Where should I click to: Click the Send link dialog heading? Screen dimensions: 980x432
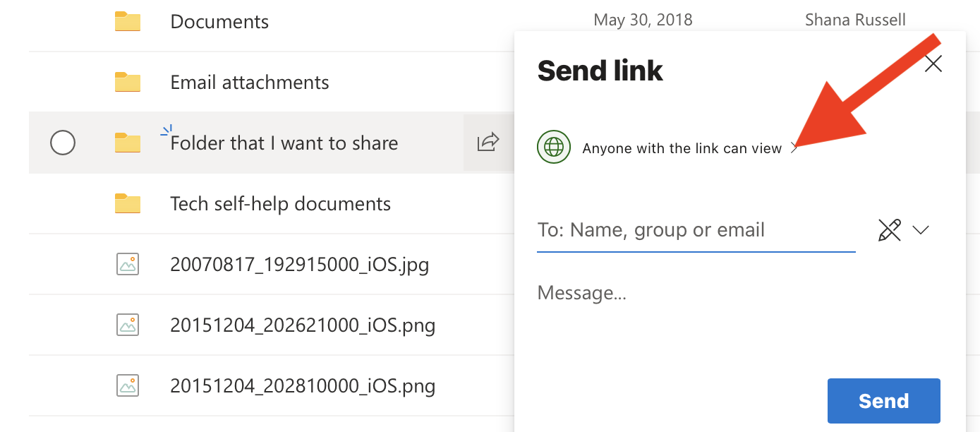point(600,71)
